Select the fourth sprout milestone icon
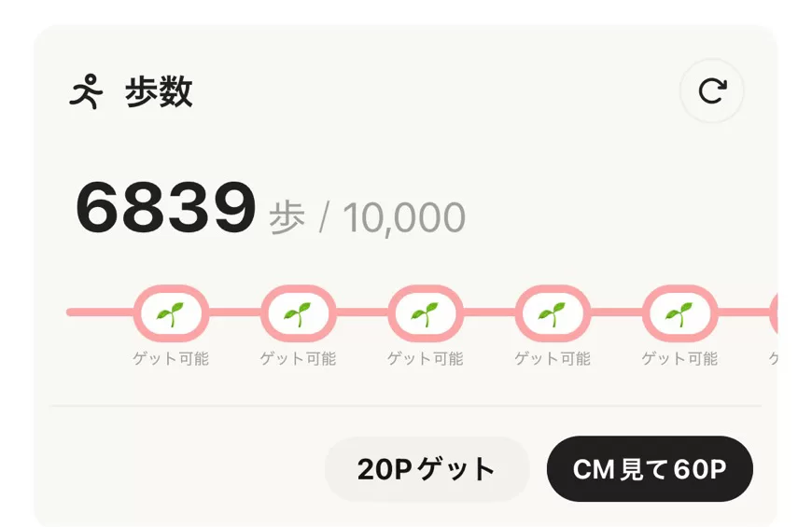812x527 pixels. [x=553, y=313]
